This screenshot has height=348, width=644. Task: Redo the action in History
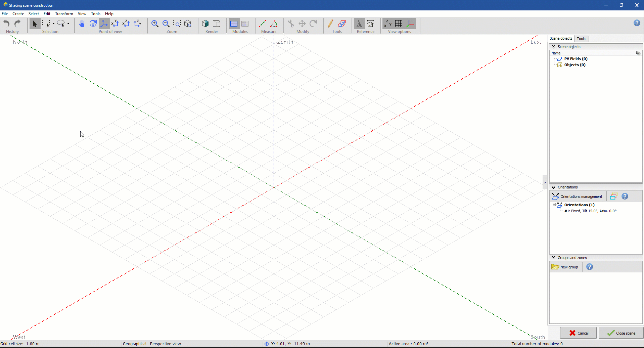[17, 24]
